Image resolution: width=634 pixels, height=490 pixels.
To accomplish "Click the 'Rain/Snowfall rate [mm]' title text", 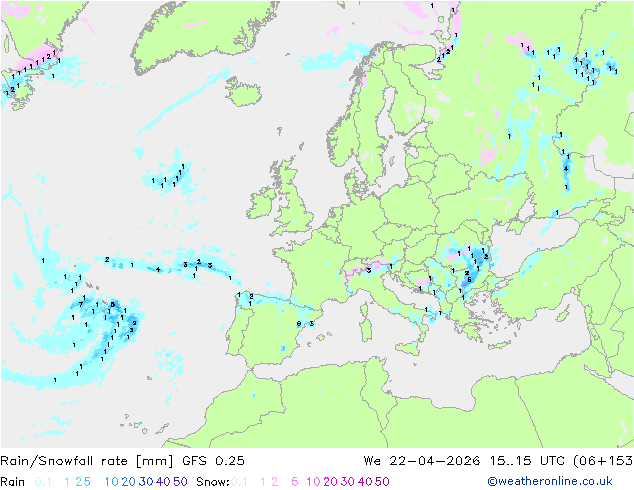I will (87, 461).
